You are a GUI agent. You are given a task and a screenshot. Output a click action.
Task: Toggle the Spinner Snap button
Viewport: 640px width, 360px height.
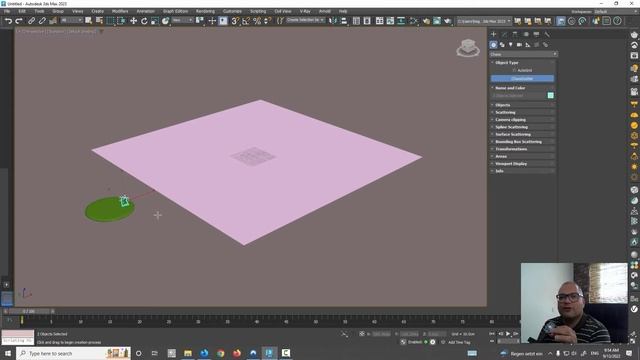(x=267, y=21)
